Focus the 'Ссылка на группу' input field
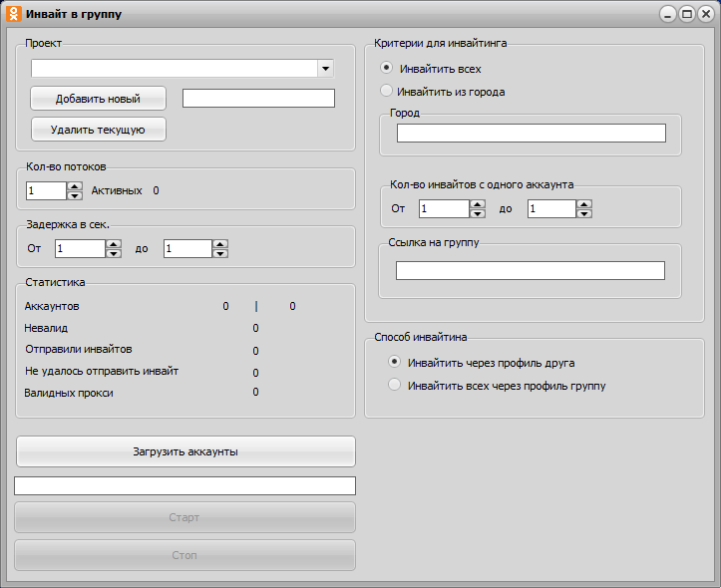The width and height of the screenshot is (721, 588). 530,270
